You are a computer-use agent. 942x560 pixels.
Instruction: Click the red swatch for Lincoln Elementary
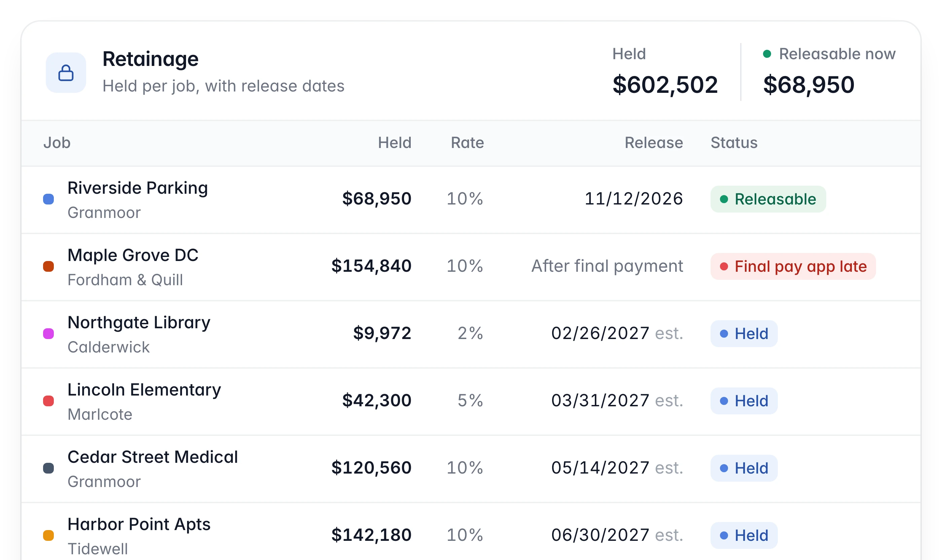pyautogui.click(x=48, y=401)
